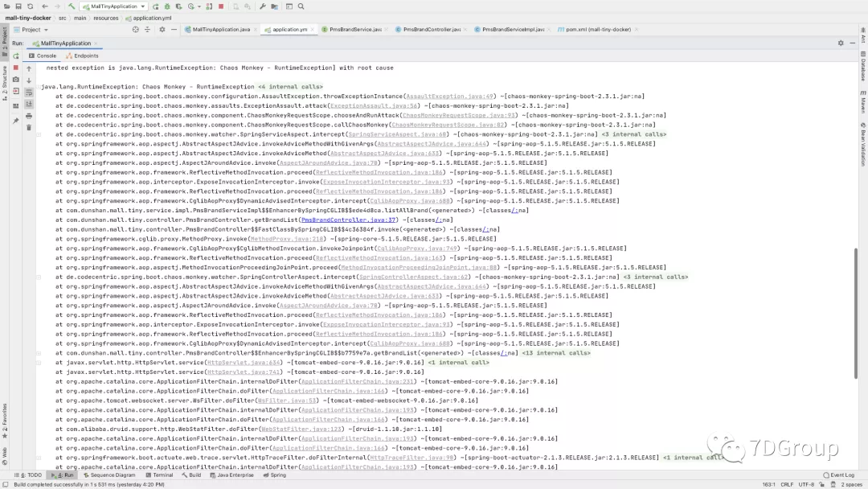Open the WebStatFilter.java:123 link
This screenshot has width=868, height=489.
tap(301, 429)
